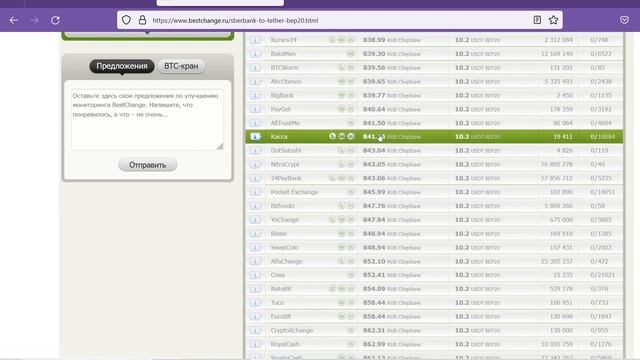Screen dimensions: 640x360
Task: Open info icon for EuroBit row
Action: (x=255, y=317)
